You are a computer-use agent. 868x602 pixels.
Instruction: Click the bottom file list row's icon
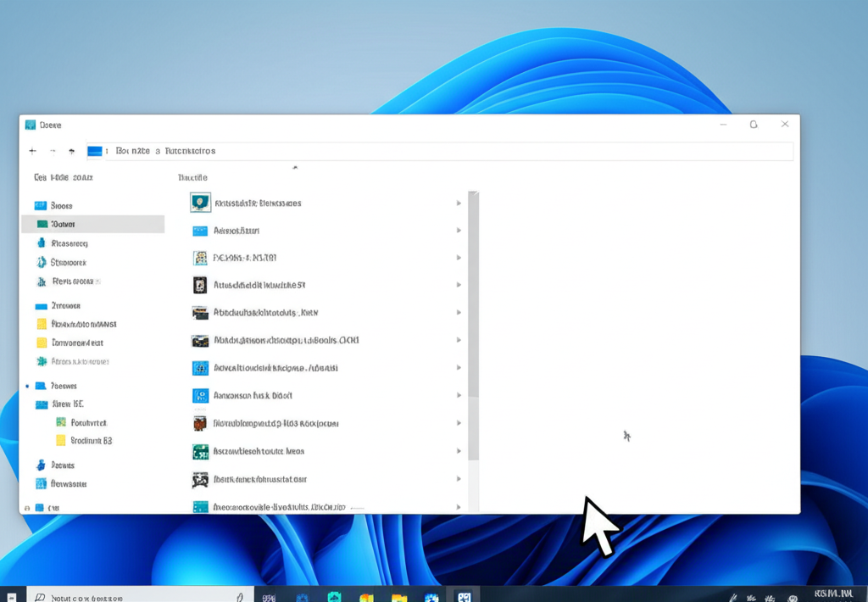pyautogui.click(x=200, y=507)
